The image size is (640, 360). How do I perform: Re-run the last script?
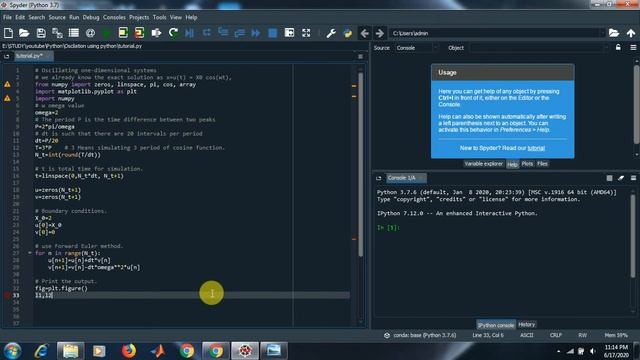(x=173, y=33)
